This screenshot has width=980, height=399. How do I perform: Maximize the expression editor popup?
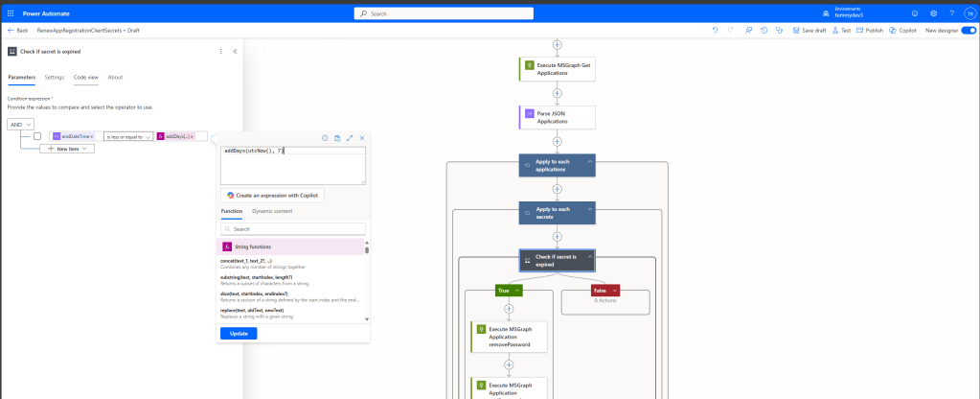point(350,137)
